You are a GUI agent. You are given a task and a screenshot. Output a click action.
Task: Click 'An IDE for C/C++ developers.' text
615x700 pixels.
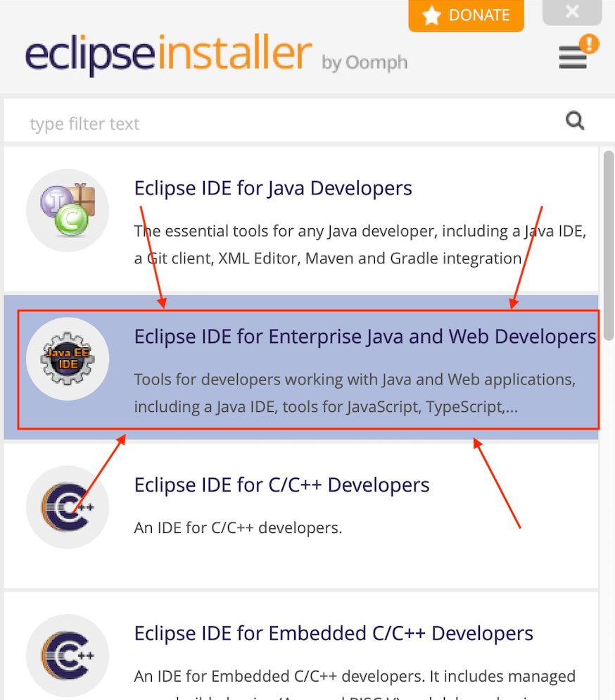[x=238, y=527]
